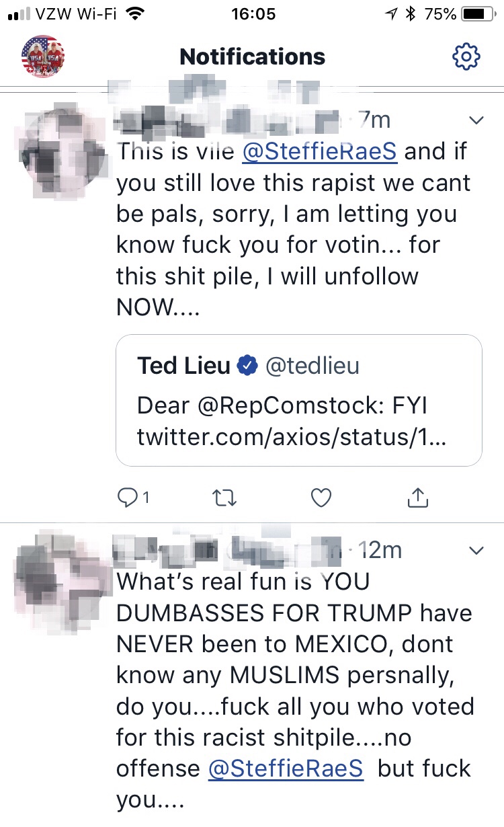
Task: Open the @tedlieu handle in the quoted tweet
Action: [x=312, y=366]
